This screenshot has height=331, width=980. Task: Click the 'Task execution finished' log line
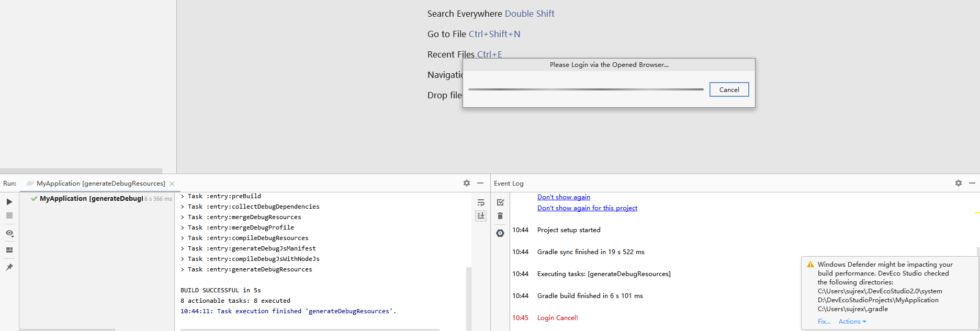[288, 311]
